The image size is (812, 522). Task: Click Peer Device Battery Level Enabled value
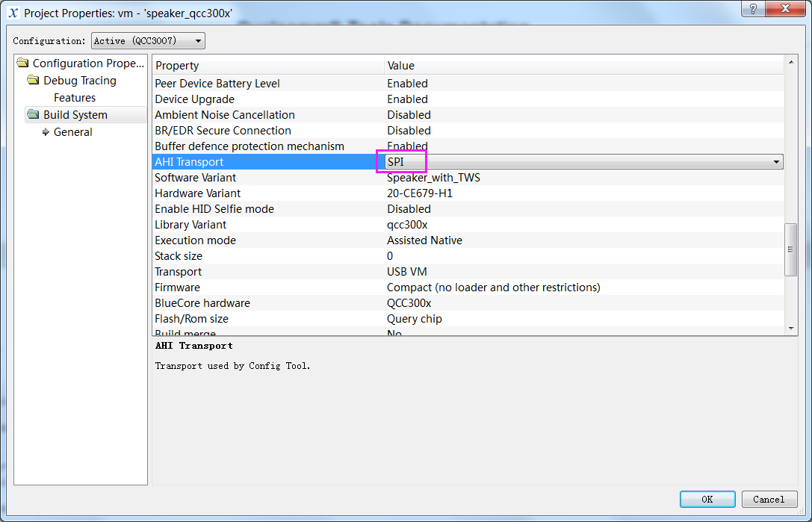(407, 84)
